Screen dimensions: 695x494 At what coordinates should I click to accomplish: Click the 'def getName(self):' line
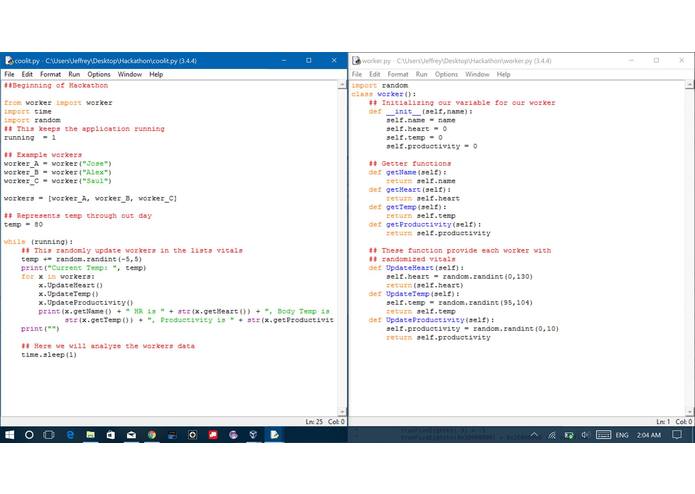(x=407, y=172)
